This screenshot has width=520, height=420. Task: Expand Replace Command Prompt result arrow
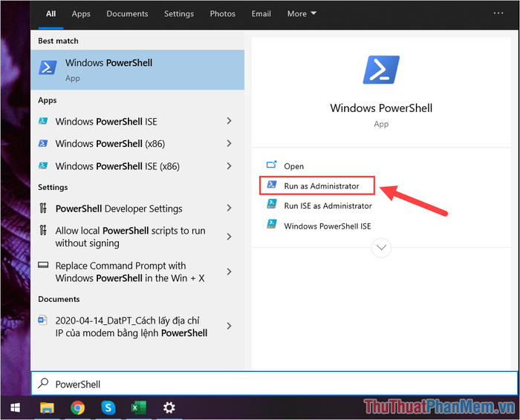click(x=229, y=272)
